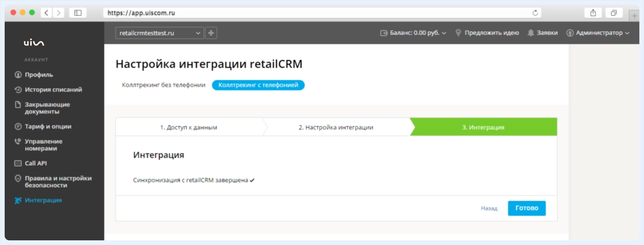Image resolution: width=644 pixels, height=245 pixels.
Task: Click the Администратор avatar icon
Action: click(x=570, y=33)
